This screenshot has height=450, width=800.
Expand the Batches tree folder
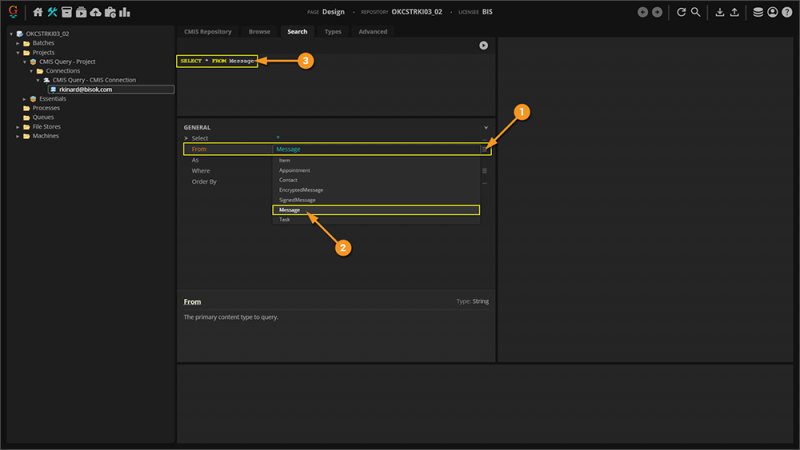click(x=17, y=43)
